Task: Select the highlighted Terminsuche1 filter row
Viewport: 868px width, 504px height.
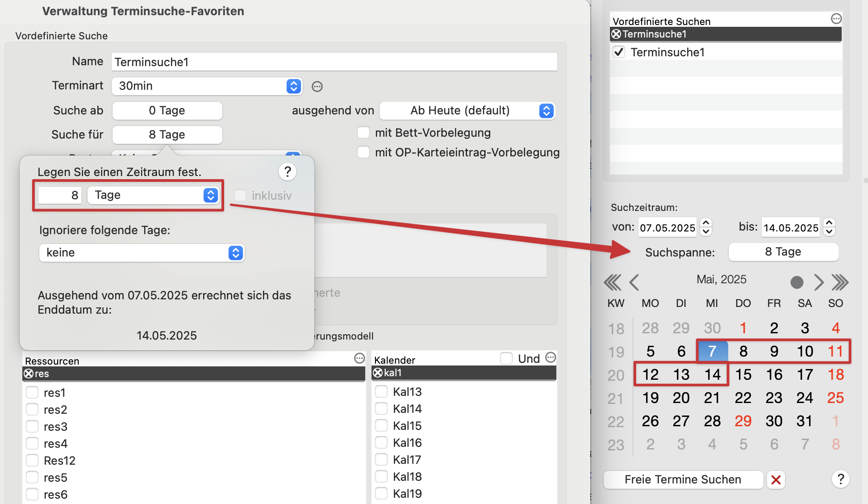Action: coord(726,34)
